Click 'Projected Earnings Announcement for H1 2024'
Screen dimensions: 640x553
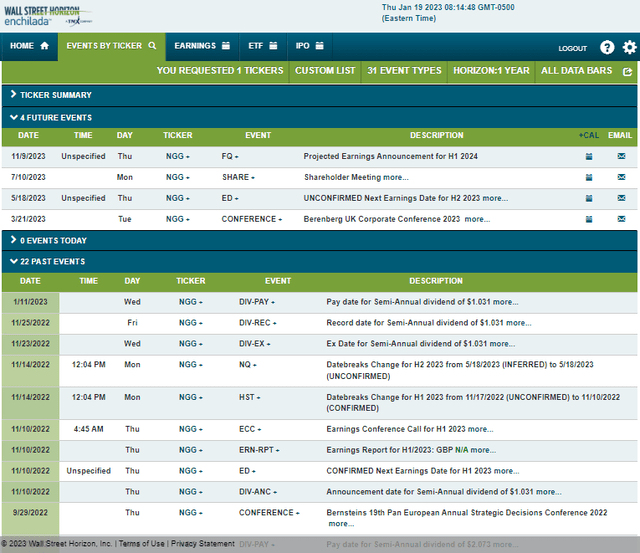[391, 156]
